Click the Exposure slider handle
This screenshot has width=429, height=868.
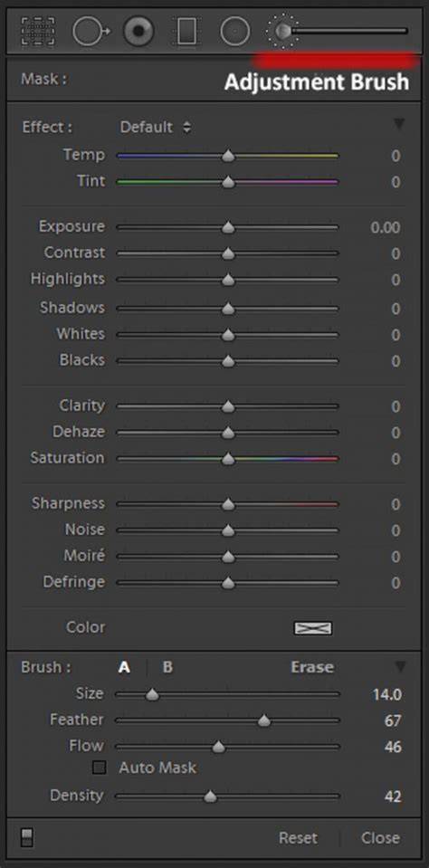click(x=228, y=227)
